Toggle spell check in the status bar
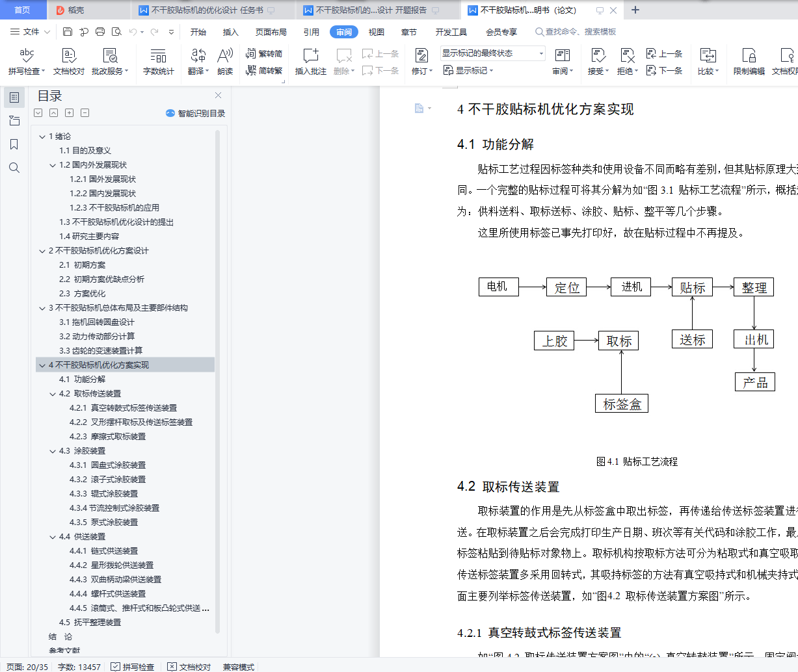The image size is (798, 672). (x=133, y=667)
